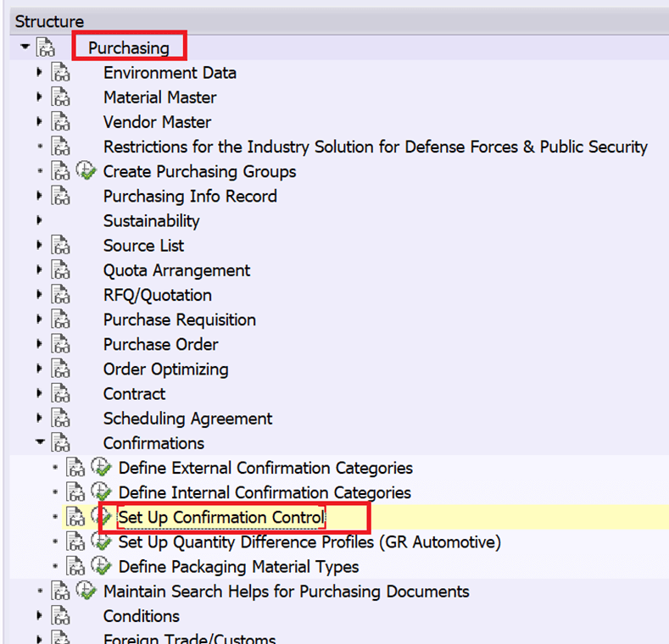Collapse the Confirmations node
Image resolution: width=669 pixels, height=644 pixels.
click(x=40, y=442)
